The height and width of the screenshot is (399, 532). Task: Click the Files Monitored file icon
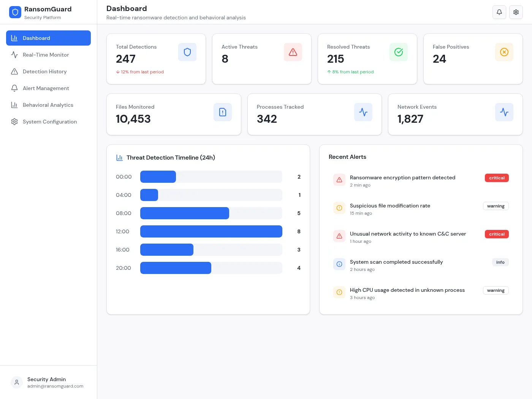click(x=223, y=112)
